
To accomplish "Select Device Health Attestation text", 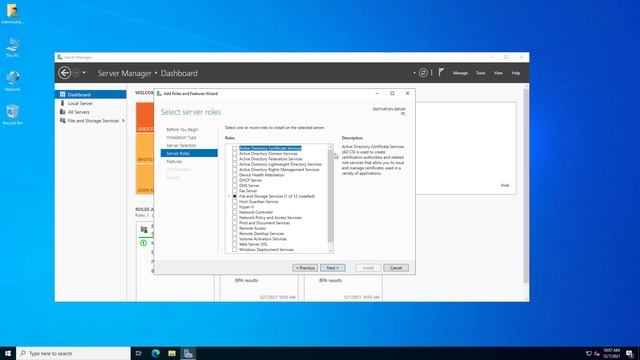I will [262, 175].
